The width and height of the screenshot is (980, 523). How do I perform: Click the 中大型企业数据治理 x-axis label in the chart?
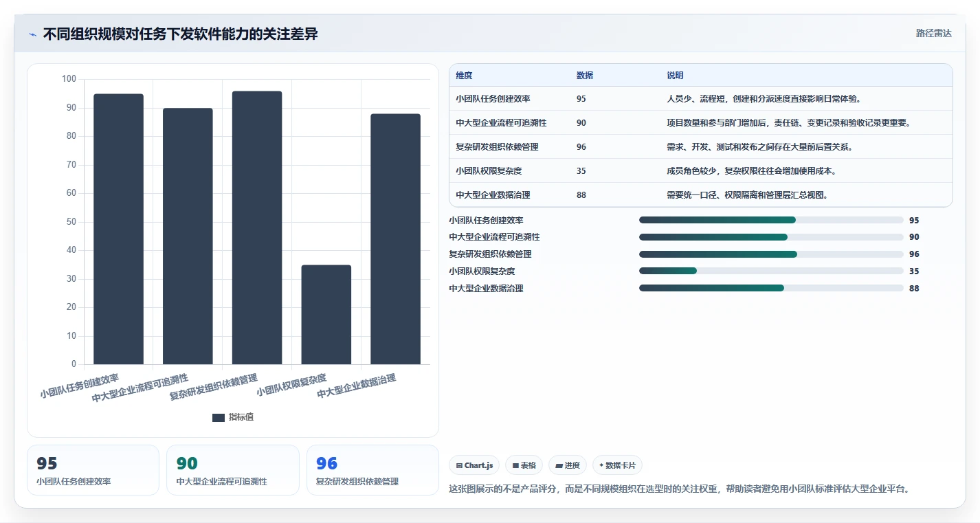[357, 386]
